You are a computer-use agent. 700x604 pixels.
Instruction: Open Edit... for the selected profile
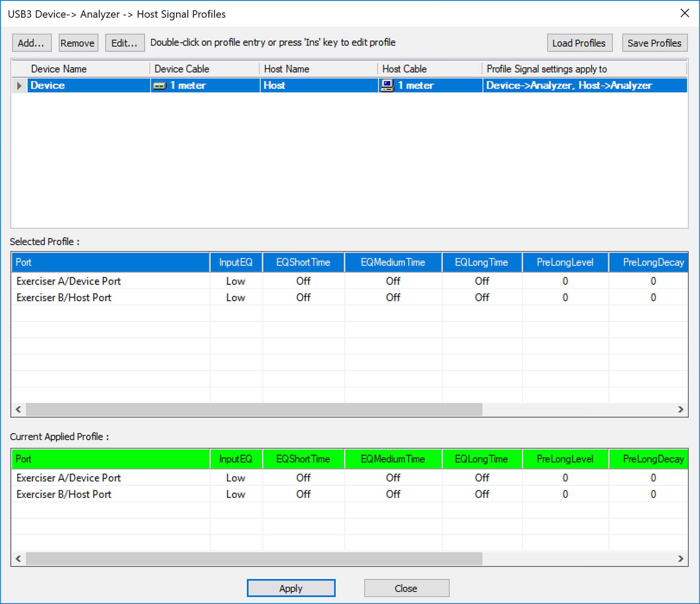click(125, 43)
